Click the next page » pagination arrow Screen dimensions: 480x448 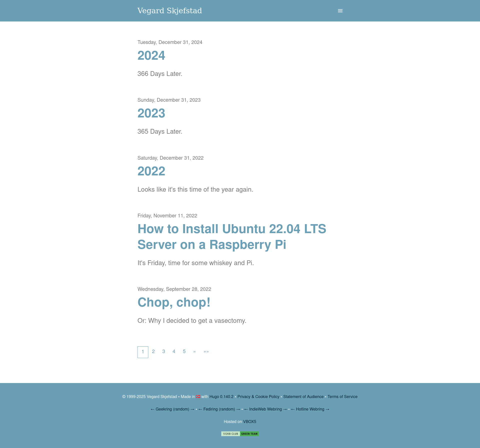pos(194,352)
